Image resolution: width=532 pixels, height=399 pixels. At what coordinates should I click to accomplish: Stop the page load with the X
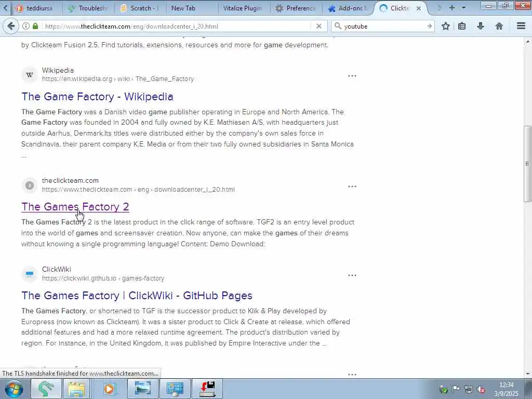click(318, 26)
